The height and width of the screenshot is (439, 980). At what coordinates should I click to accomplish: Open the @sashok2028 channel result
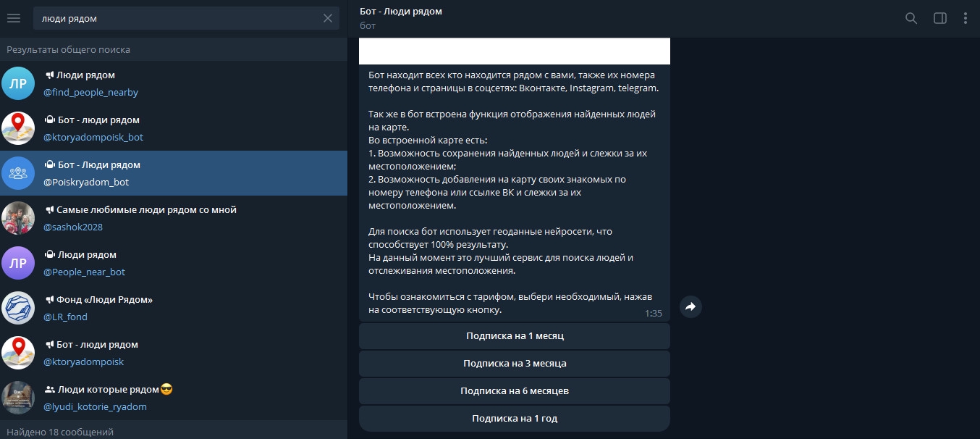[x=174, y=218]
